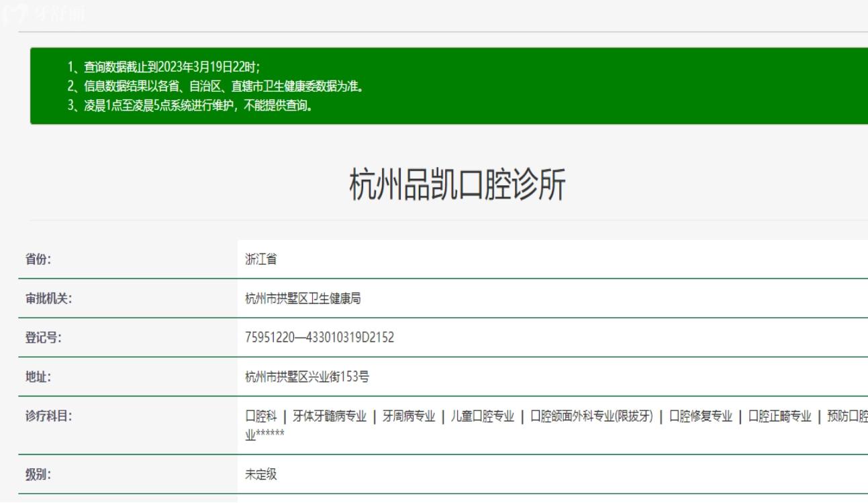868x503 pixels.
Task: Select registration number 75951220—433010319D2152
Action: (x=320, y=337)
